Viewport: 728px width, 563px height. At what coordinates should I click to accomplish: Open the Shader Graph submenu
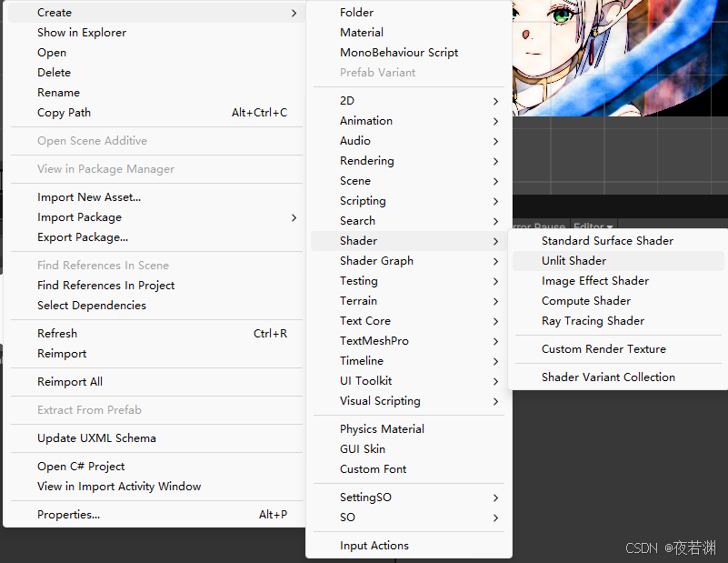pos(409,261)
